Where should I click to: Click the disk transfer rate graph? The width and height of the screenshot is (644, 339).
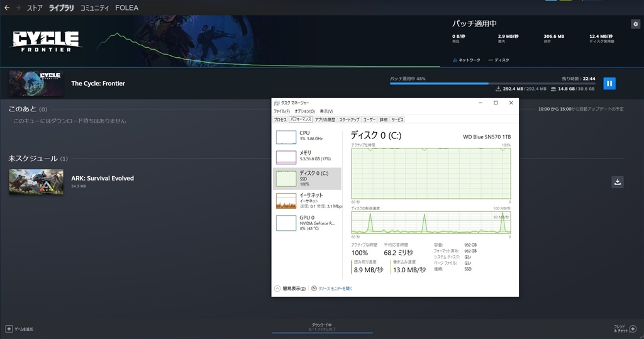(x=431, y=223)
